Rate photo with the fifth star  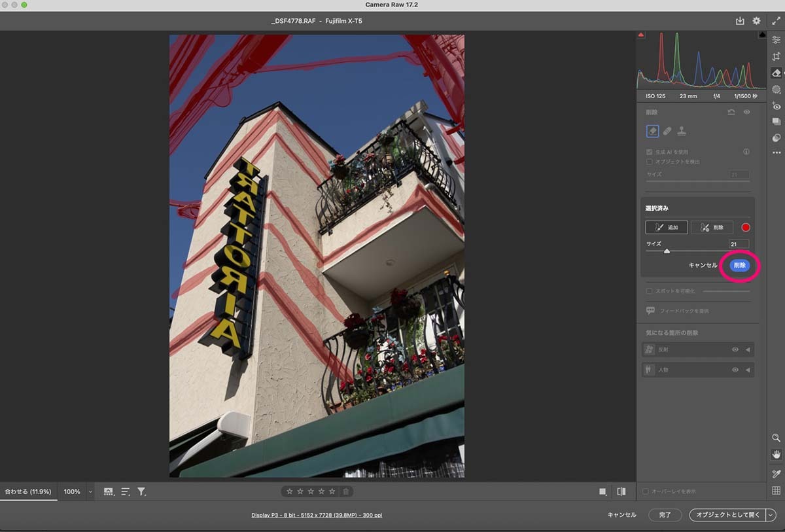(x=332, y=491)
